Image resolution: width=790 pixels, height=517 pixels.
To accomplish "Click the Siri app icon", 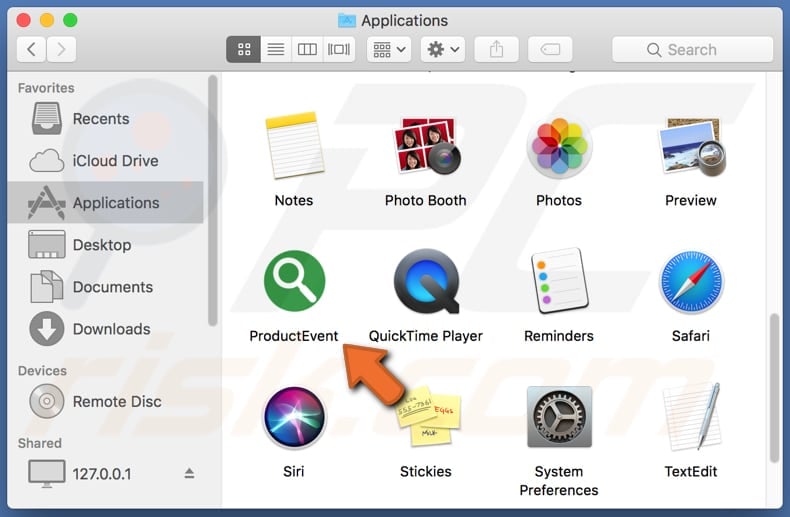I will click(x=294, y=417).
